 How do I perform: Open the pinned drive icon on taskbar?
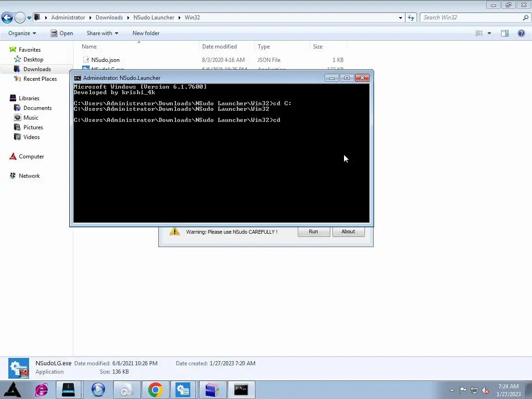point(68,390)
